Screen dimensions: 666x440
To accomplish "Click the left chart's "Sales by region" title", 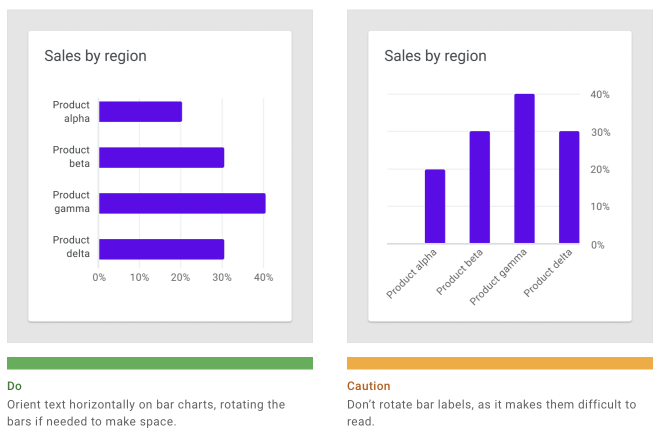I will point(95,56).
